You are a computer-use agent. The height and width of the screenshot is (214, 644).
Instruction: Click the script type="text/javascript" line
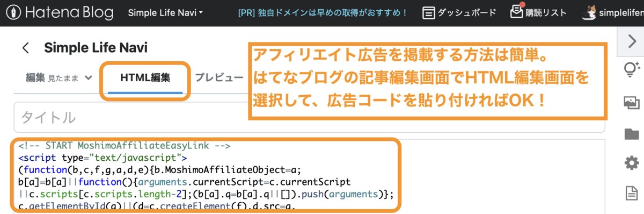coord(103,158)
